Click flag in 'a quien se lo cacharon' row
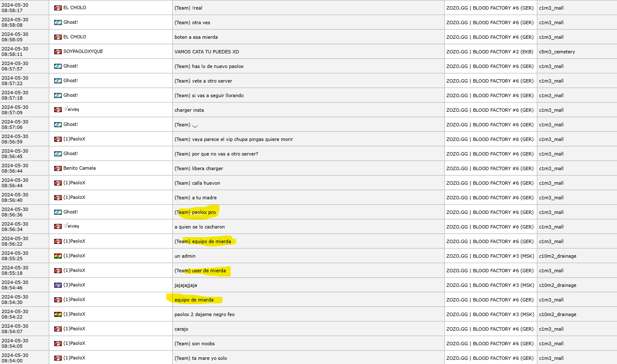617x364 pixels. point(58,227)
